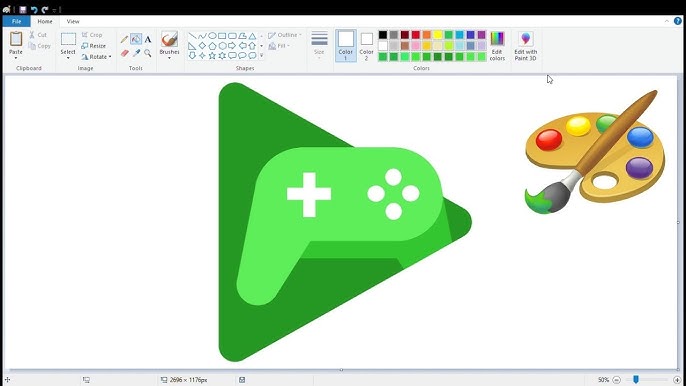Select the Magnifier tool
Screen dimensions: 686x386
pyautogui.click(x=148, y=53)
